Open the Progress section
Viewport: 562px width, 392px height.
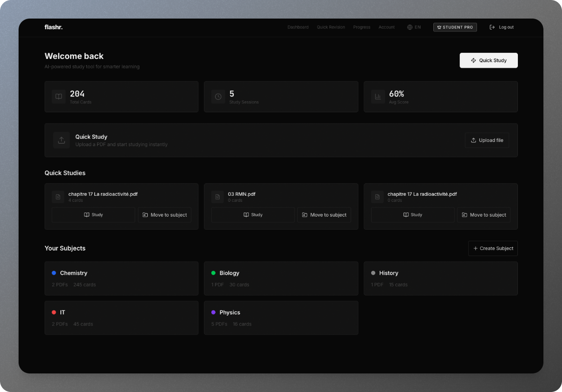pyautogui.click(x=361, y=27)
